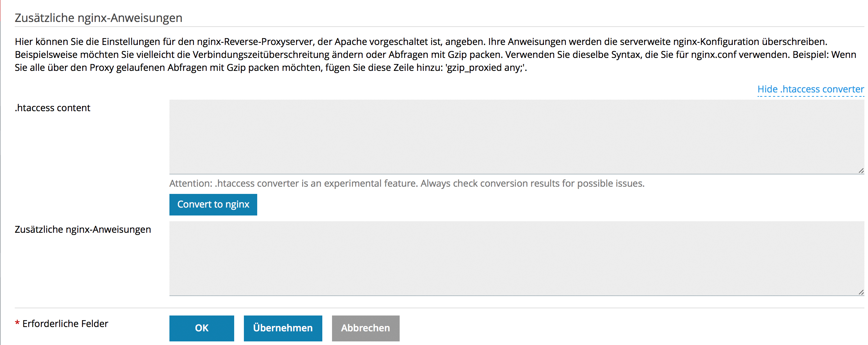Click the Hide .htaccess converter link
This screenshot has height=345, width=868.
coord(810,89)
